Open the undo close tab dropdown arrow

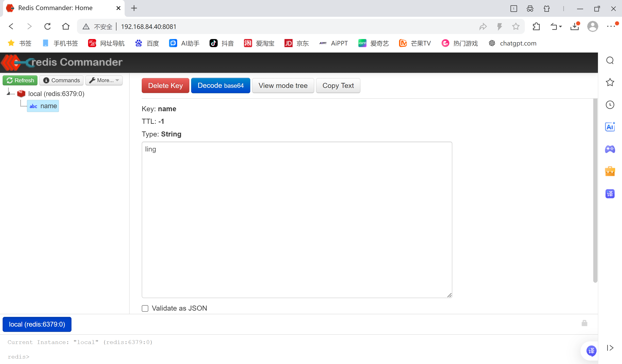pos(560,26)
